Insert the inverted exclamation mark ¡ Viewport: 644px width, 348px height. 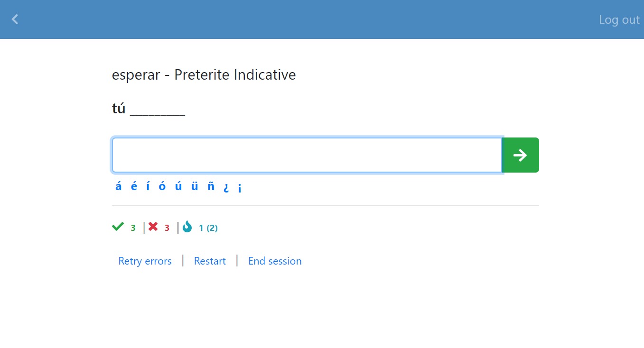[x=240, y=188]
